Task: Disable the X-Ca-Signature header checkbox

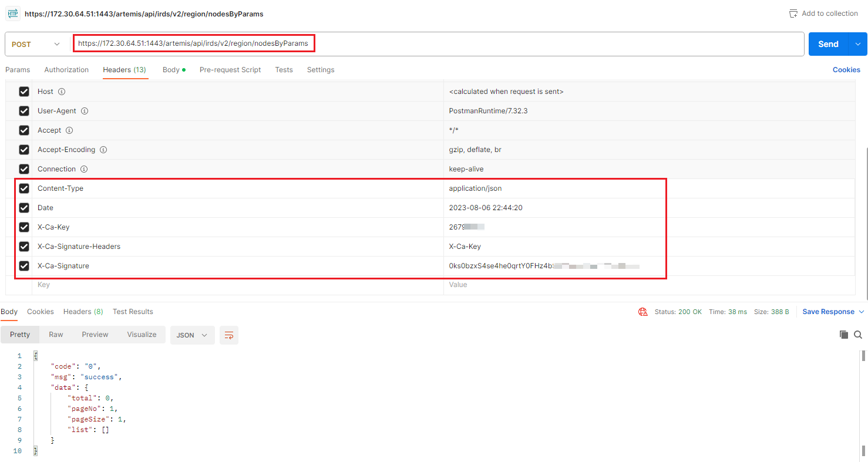Action: (x=24, y=266)
